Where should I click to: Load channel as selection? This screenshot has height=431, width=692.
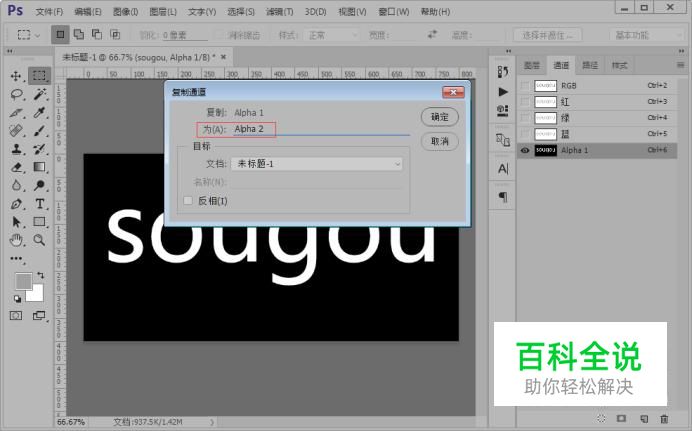tap(601, 418)
